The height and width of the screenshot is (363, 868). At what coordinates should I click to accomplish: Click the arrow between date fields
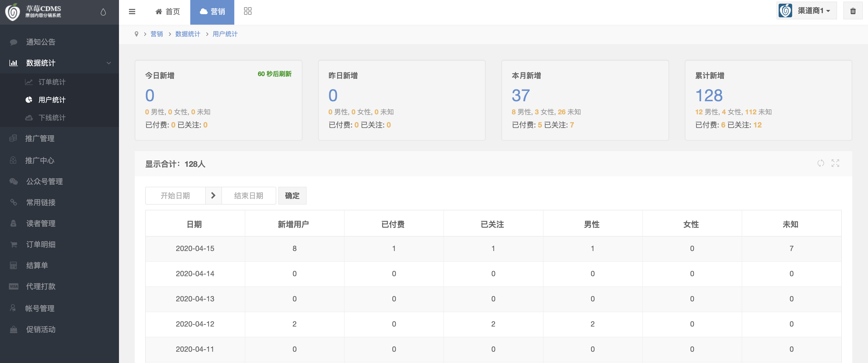pos(213,196)
